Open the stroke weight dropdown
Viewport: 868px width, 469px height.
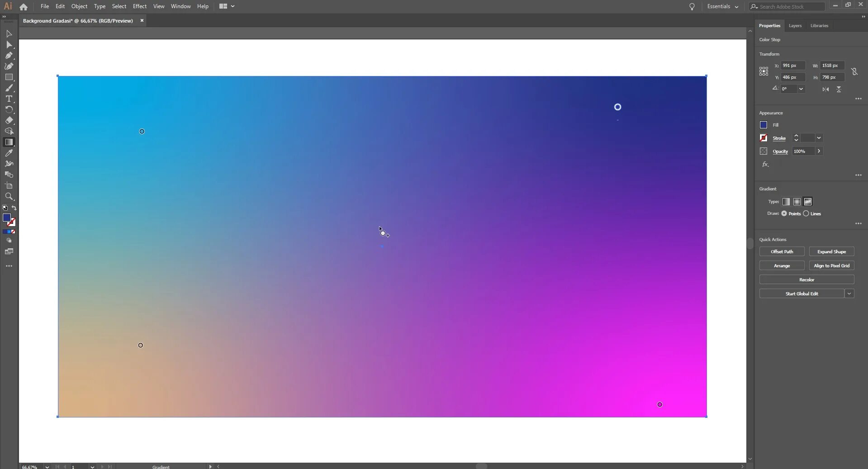pos(819,138)
